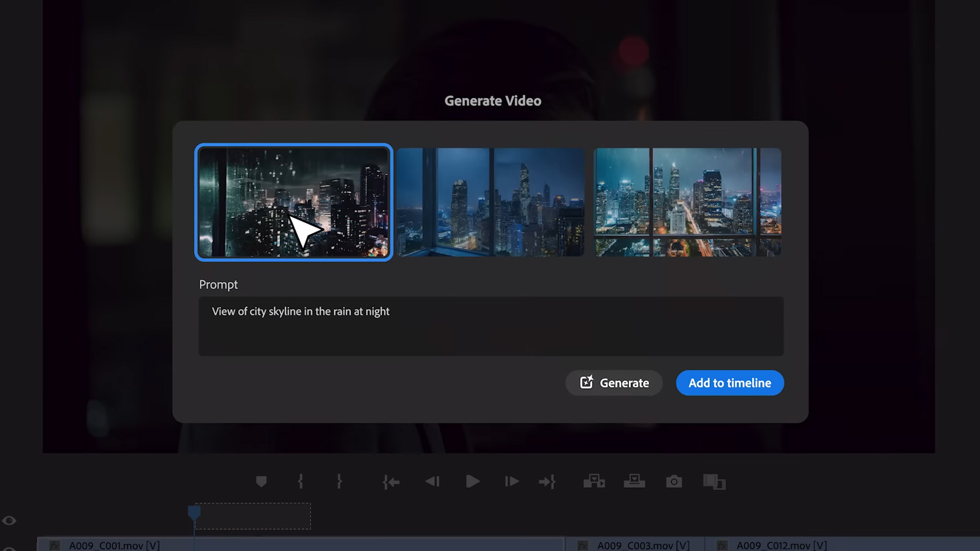Export frame with the camera icon
Screen dimensions: 980x551
coord(674,482)
